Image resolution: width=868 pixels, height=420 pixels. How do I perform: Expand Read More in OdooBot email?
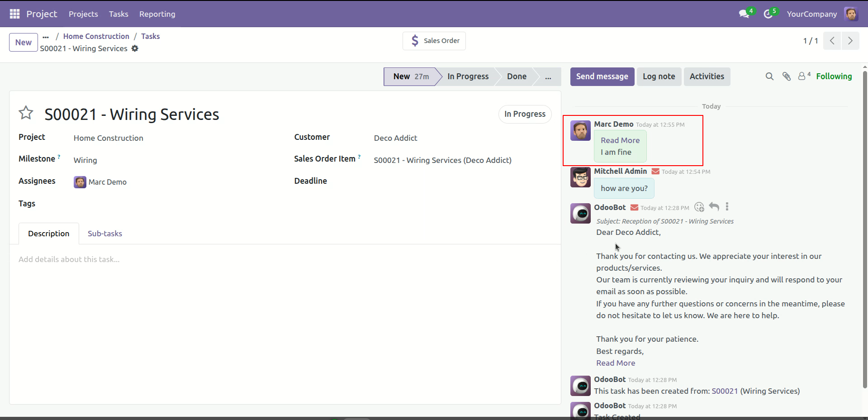pos(616,363)
